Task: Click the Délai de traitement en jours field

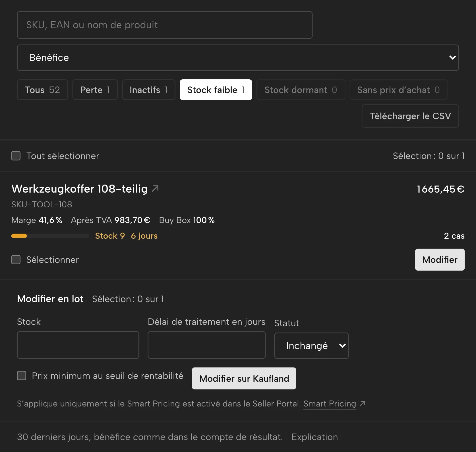Action: click(207, 345)
